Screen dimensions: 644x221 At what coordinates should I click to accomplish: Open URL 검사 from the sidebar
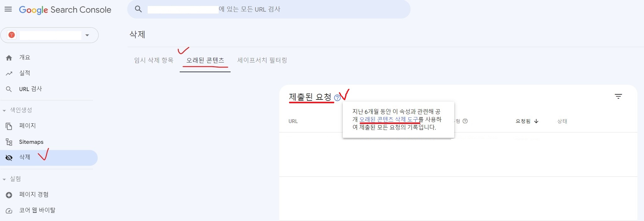(30, 89)
